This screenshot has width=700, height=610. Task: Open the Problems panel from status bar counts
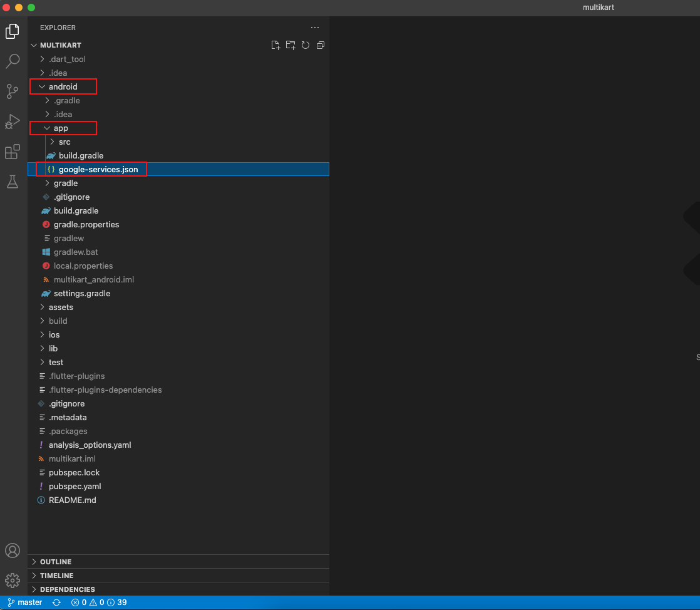[99, 602]
